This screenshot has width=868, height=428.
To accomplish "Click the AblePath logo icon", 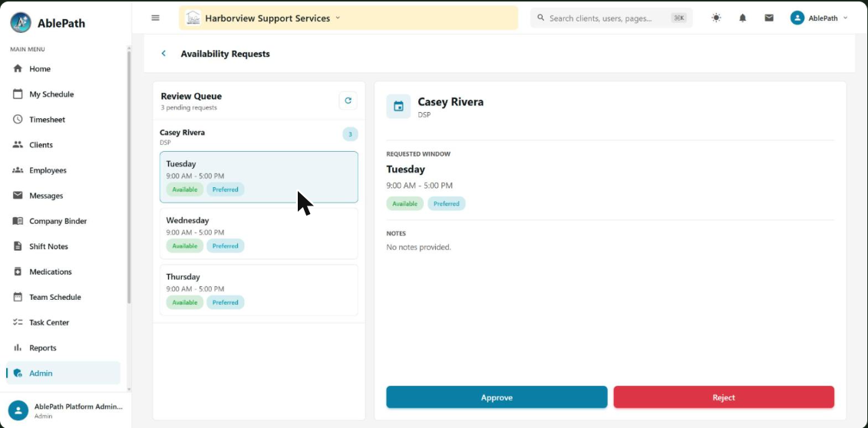I will [21, 23].
